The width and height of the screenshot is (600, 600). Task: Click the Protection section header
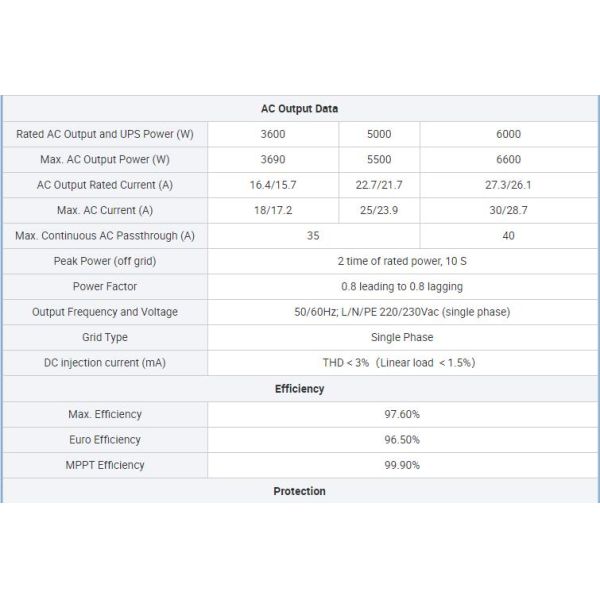299,491
